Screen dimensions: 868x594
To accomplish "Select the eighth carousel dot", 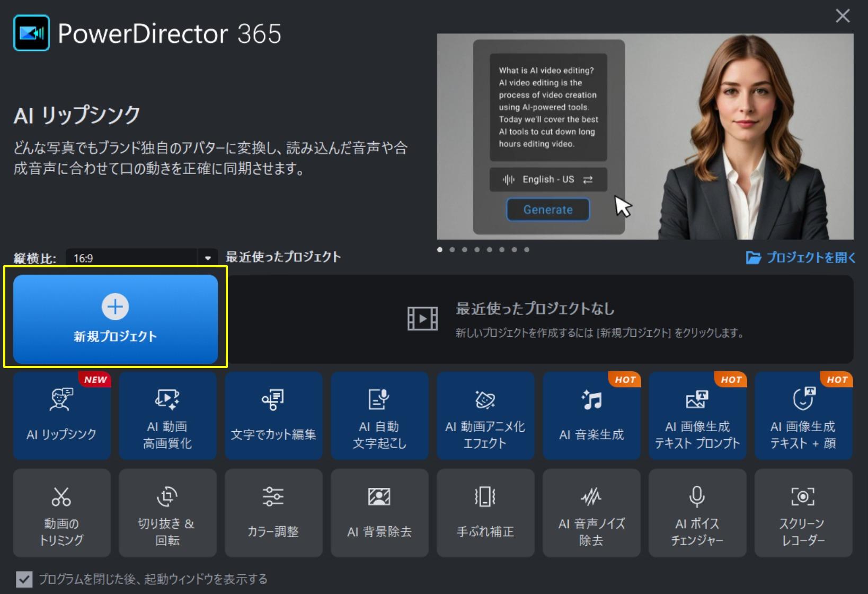I will (x=527, y=249).
